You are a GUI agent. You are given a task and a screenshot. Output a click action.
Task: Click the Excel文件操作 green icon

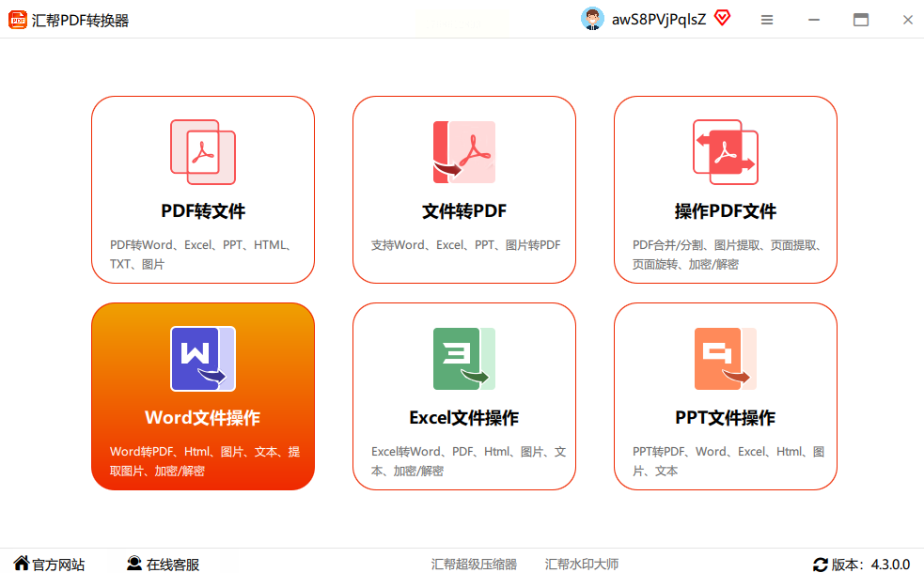[x=463, y=359]
